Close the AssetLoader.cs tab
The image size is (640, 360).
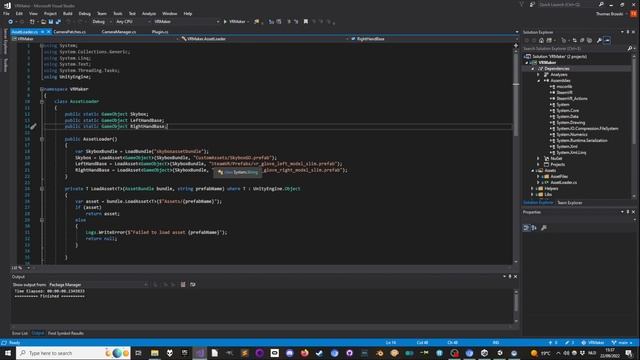[x=49, y=31]
